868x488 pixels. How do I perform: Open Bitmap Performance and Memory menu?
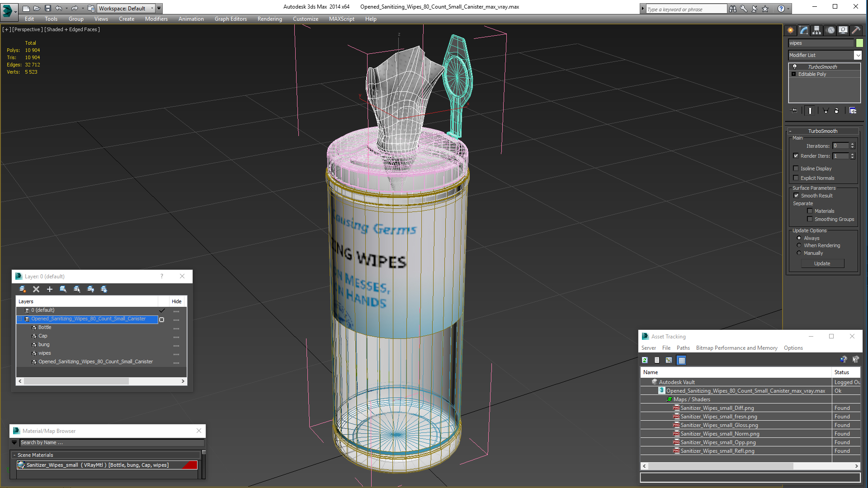tap(736, 348)
